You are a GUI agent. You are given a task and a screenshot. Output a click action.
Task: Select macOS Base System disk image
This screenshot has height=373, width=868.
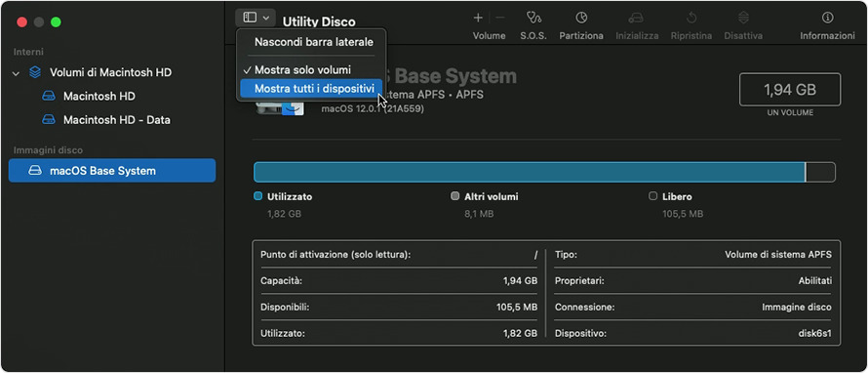(112, 171)
